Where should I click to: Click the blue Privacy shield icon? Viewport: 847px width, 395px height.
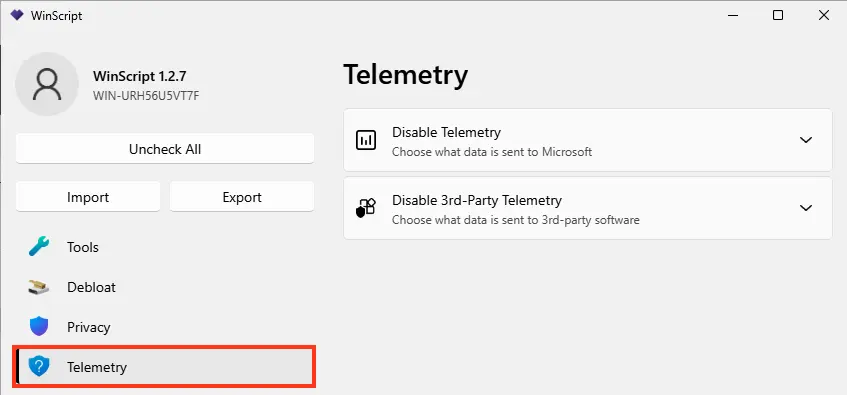pyautogui.click(x=39, y=327)
